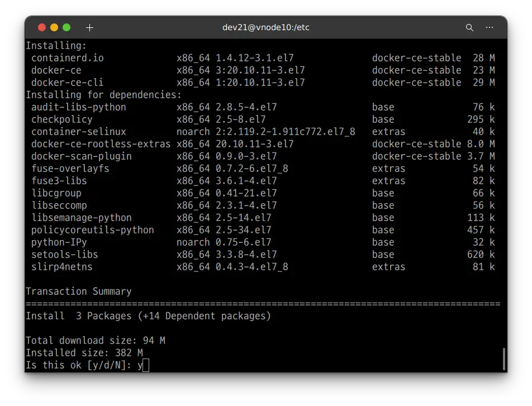Click the Installing for dependencies: line
Image resolution: width=532 pixels, height=406 pixels.
coord(104,94)
